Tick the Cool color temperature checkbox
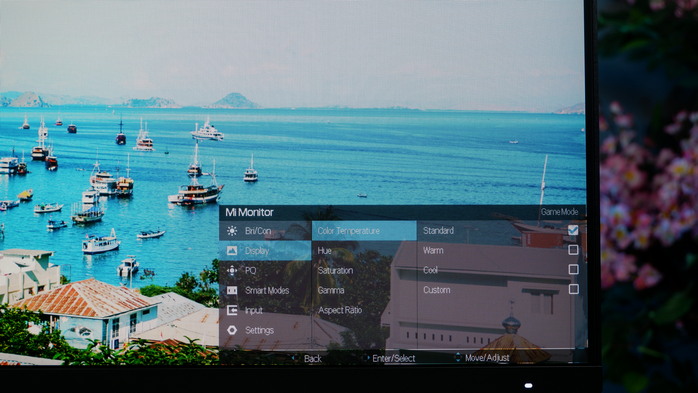 pos(573,269)
